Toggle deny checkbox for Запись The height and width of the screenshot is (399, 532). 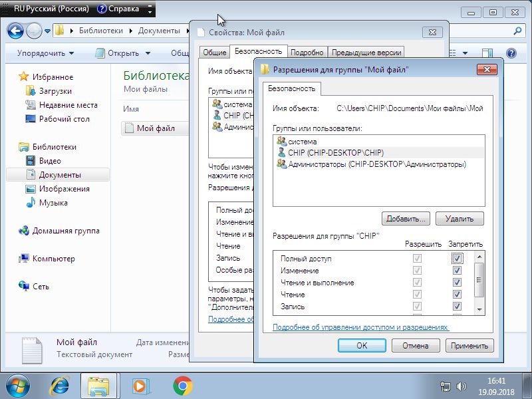(457, 306)
